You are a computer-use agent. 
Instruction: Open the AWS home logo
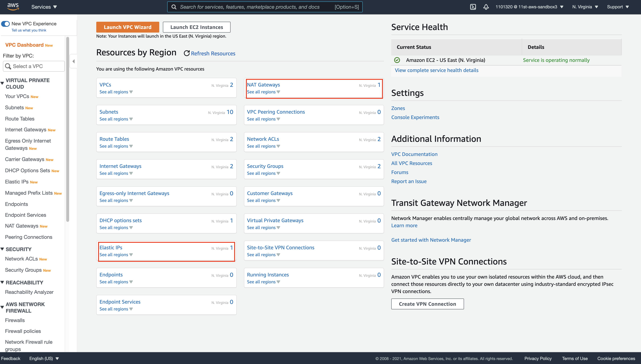coord(13,7)
